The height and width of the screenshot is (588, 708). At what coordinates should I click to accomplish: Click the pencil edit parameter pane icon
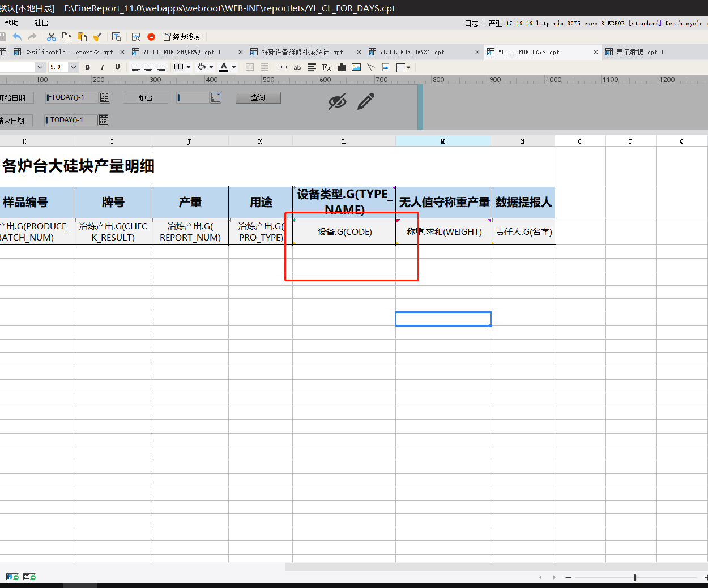tap(366, 102)
